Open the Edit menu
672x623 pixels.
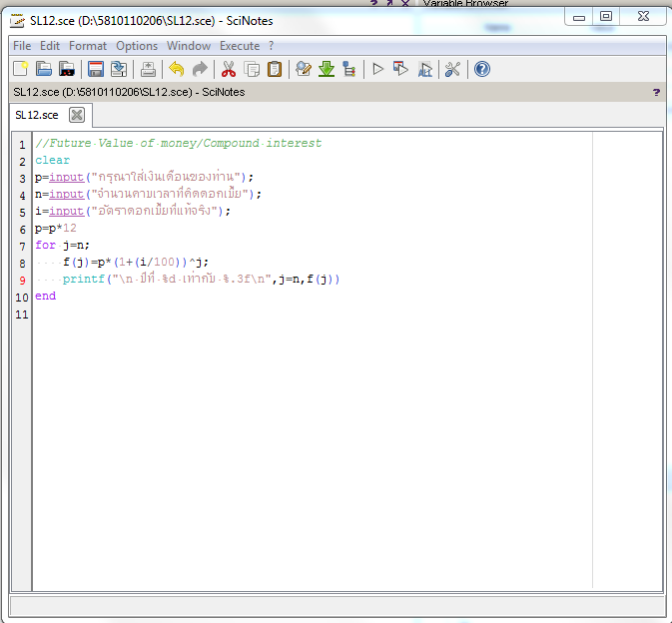[50, 46]
